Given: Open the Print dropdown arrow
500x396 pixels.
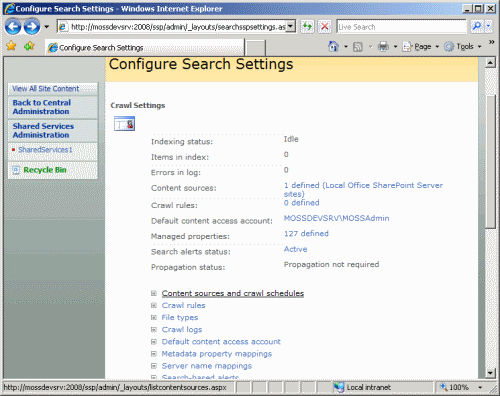Looking at the screenshot, I should click(395, 47).
